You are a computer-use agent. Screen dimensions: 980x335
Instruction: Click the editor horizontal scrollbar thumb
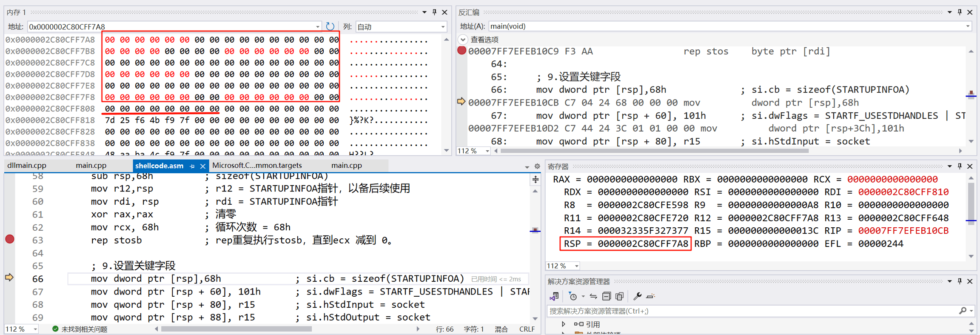tap(236, 329)
